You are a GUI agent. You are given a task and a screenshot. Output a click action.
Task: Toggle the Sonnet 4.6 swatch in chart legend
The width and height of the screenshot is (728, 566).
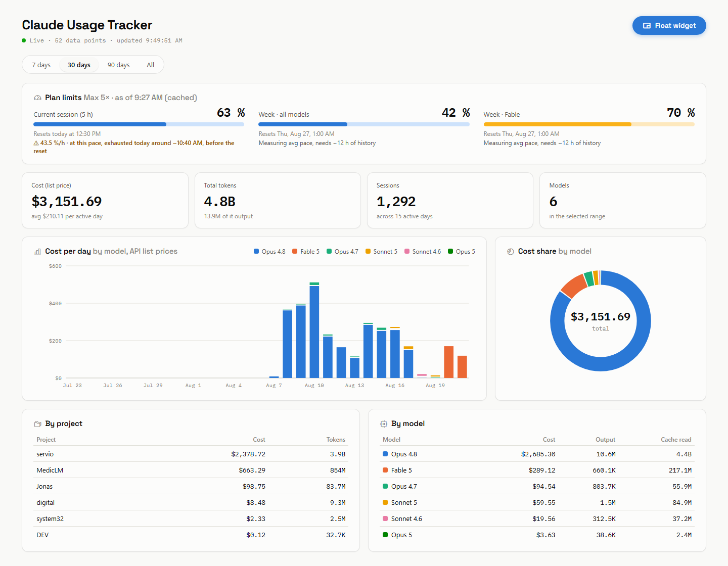click(x=407, y=252)
